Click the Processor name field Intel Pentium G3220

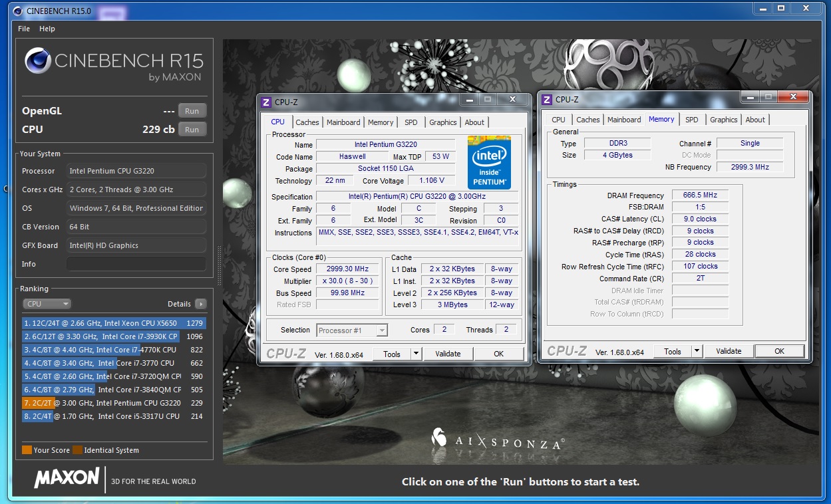tap(386, 144)
